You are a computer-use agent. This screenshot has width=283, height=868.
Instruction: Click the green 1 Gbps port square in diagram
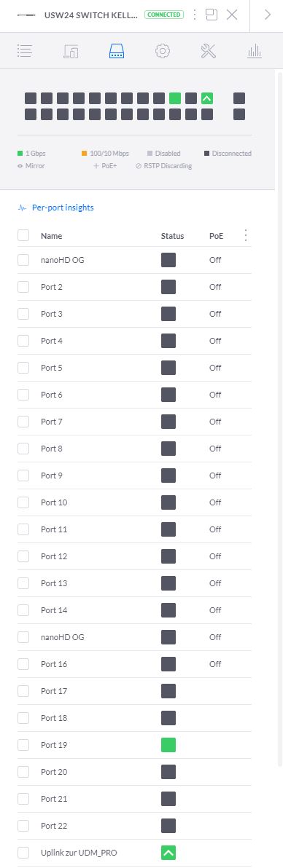pyautogui.click(x=175, y=98)
